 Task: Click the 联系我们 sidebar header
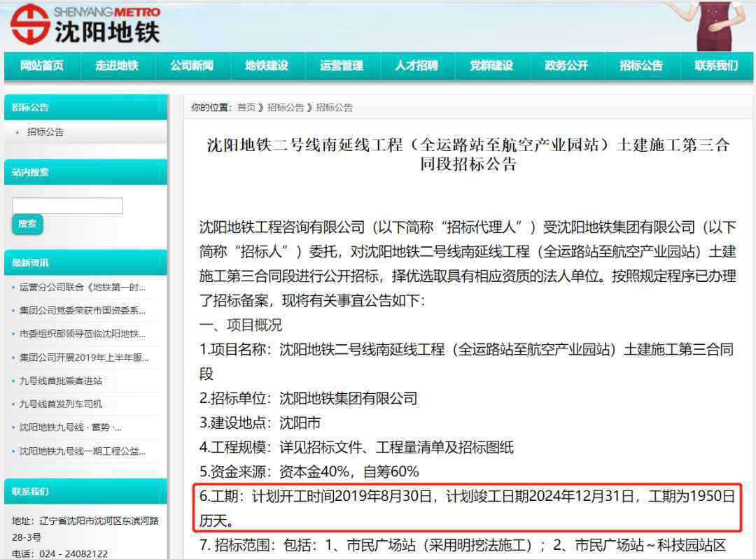point(85,492)
